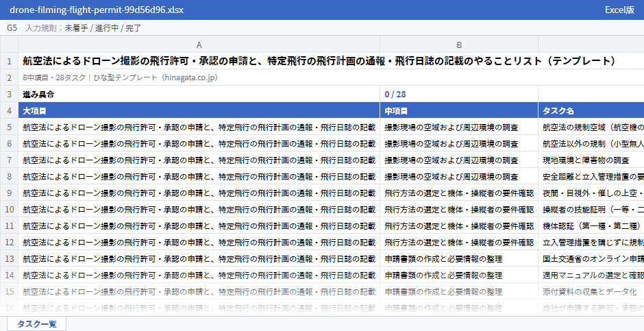
Task: Click task cell 航空法以外の規制
Action: click(591, 143)
